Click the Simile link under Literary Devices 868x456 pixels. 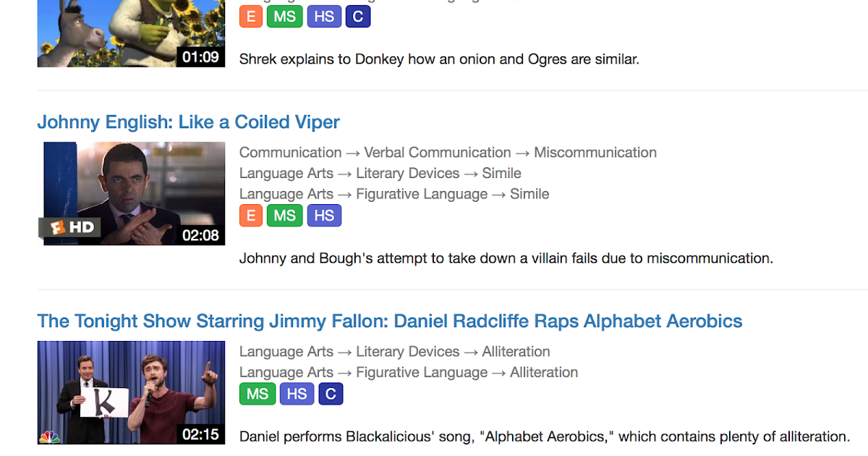[x=501, y=173]
